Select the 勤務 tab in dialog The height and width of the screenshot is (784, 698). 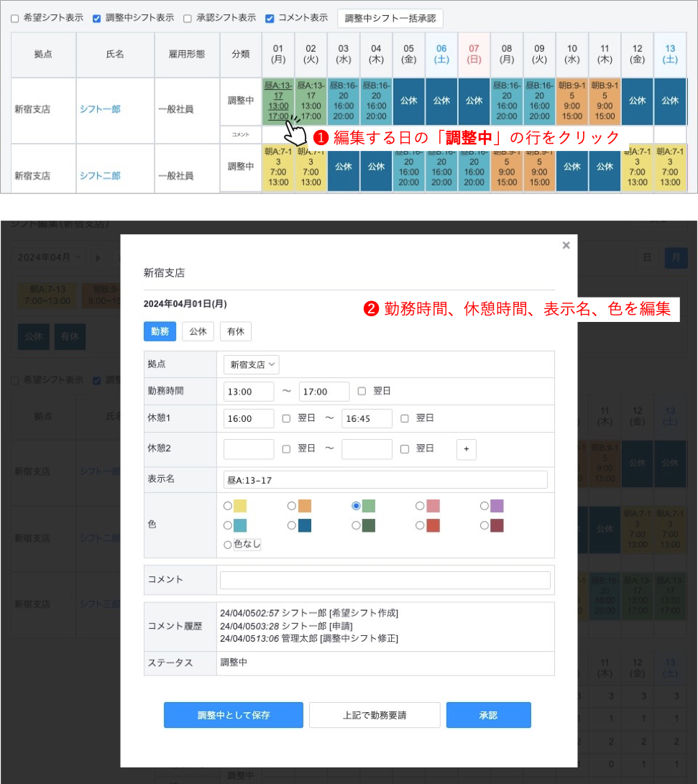[x=160, y=331]
